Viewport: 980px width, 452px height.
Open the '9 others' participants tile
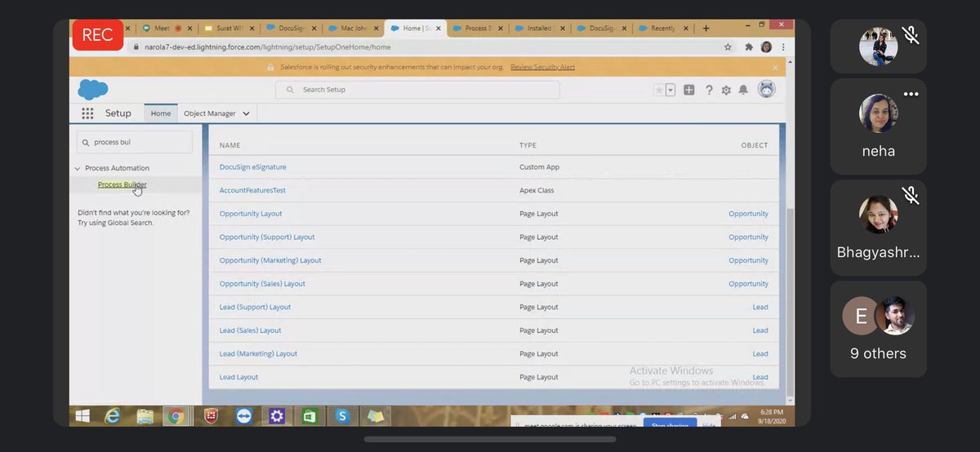click(x=879, y=329)
